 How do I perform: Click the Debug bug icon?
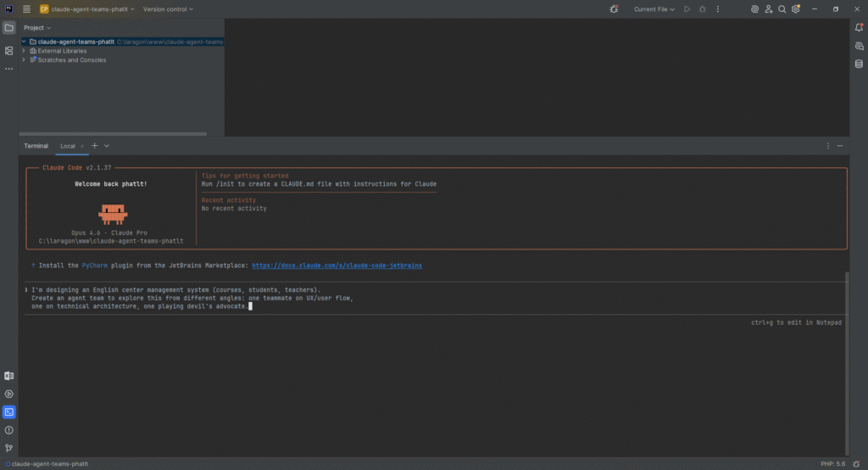tap(702, 9)
